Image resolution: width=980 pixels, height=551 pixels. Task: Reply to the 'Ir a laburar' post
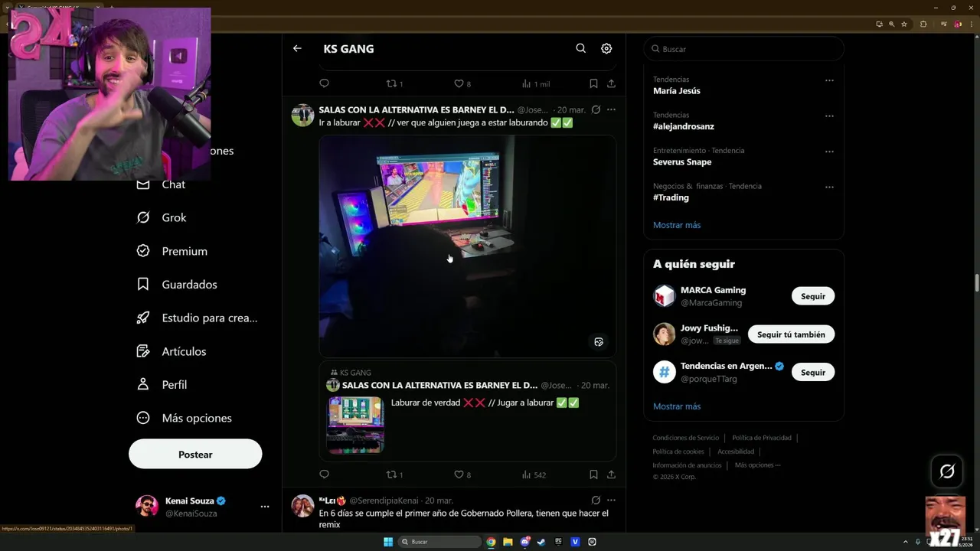click(x=324, y=474)
